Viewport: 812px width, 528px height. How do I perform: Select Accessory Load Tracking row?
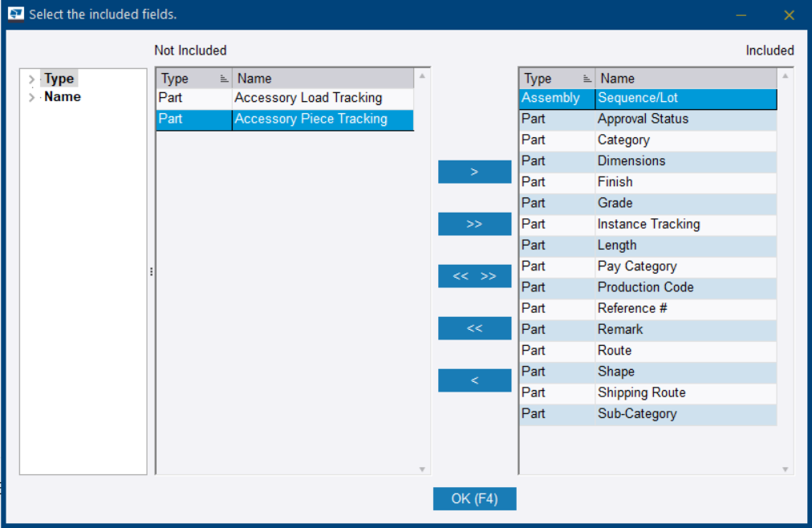pos(308,98)
